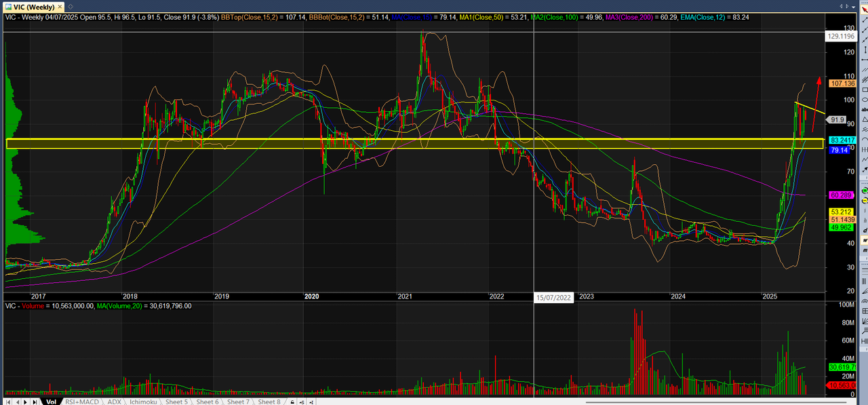Click the 10,563.0 volume axis label

coord(842,385)
